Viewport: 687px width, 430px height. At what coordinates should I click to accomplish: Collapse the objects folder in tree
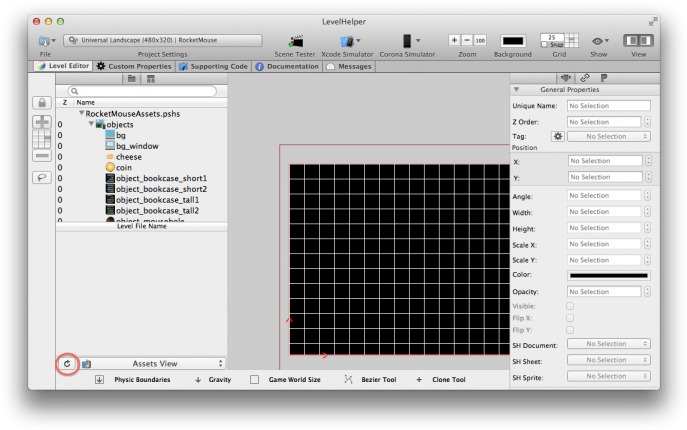(90, 124)
